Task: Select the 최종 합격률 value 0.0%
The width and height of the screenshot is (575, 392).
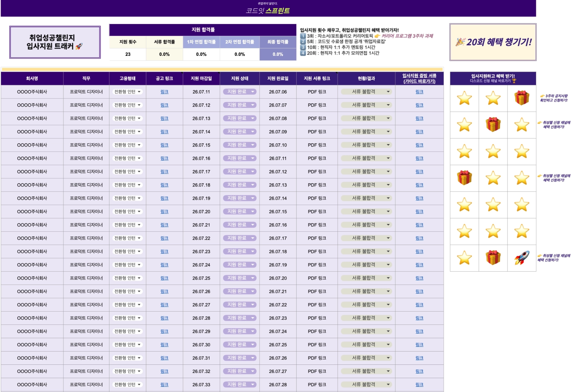Action: click(278, 54)
